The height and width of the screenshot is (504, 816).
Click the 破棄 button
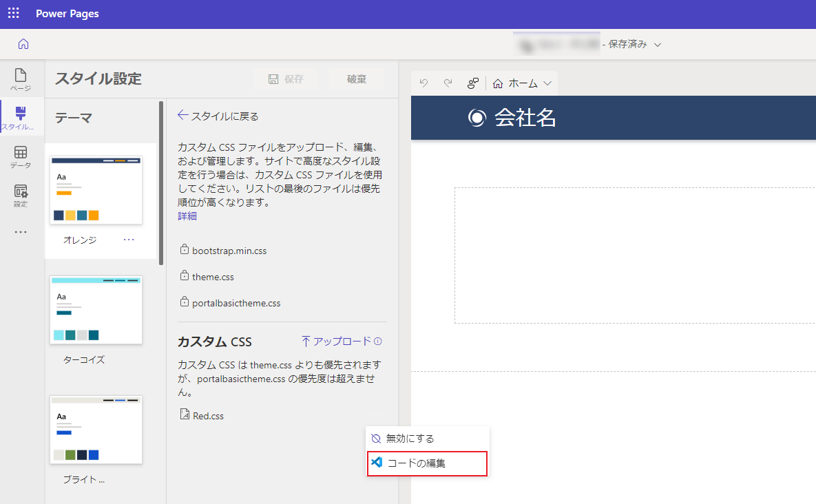(357, 79)
